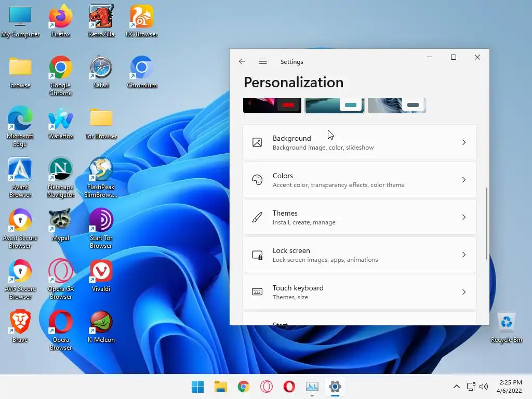Apply the gray swirl theme thumbnail
The width and height of the screenshot is (532, 399).
(396, 105)
